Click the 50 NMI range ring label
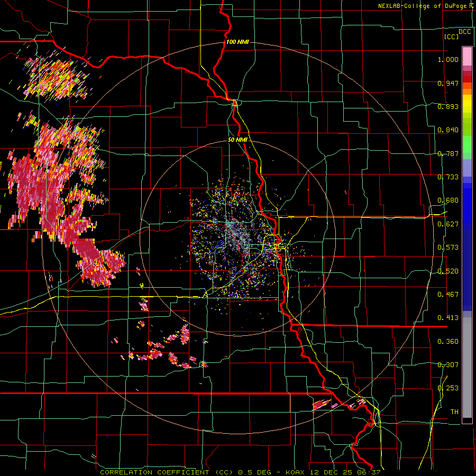 237,140
